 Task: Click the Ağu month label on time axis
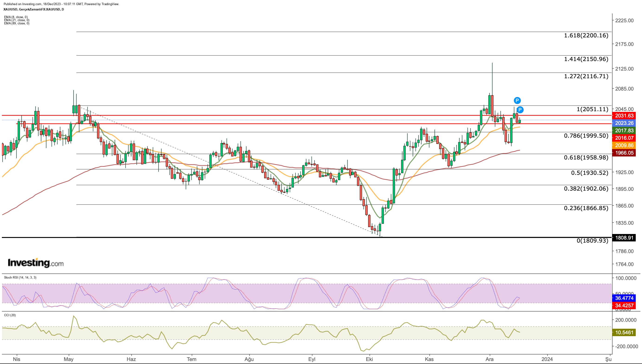[249, 359]
